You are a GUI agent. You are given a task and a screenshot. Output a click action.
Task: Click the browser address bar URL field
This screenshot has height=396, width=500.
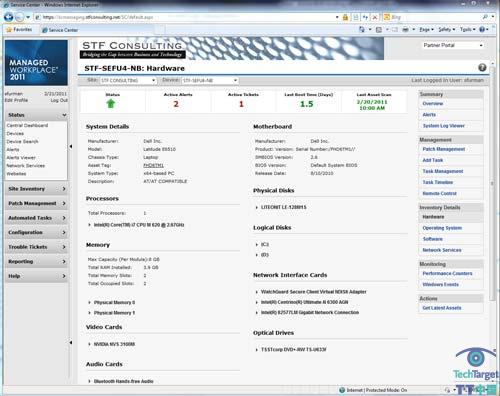point(187,17)
